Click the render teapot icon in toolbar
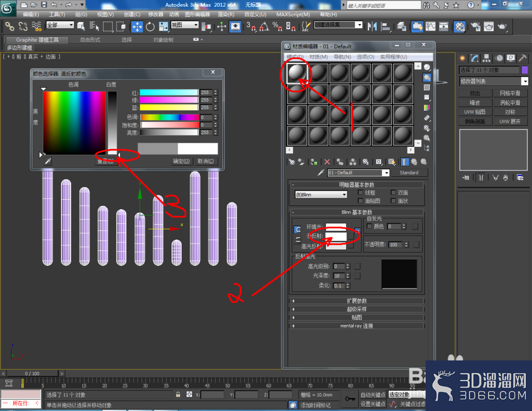Viewport: 532px width, 411px height. (503, 26)
